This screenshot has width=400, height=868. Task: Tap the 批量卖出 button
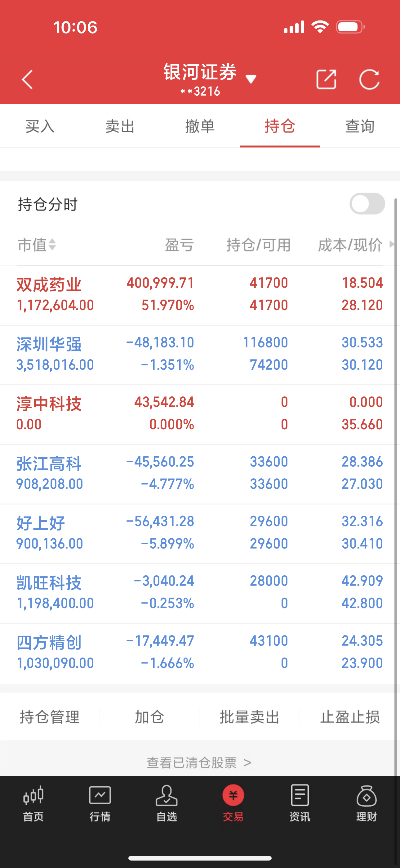tap(250, 717)
